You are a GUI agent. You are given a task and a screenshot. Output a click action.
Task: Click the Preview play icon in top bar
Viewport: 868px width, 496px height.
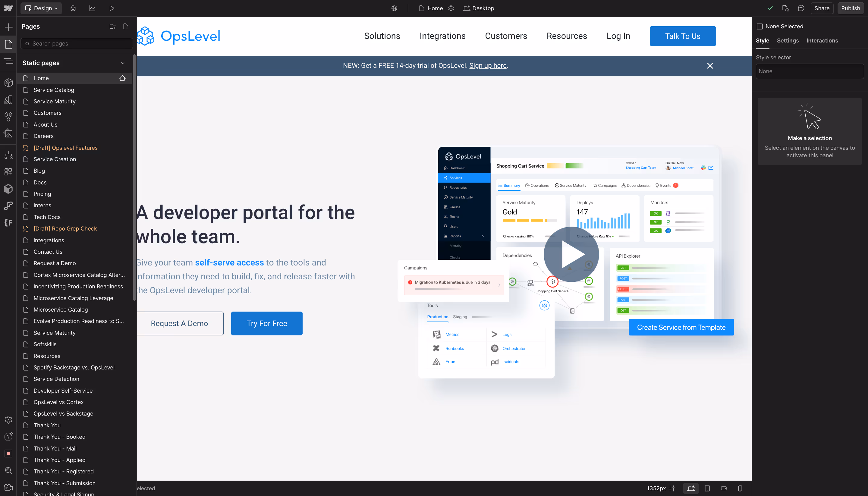coord(112,8)
